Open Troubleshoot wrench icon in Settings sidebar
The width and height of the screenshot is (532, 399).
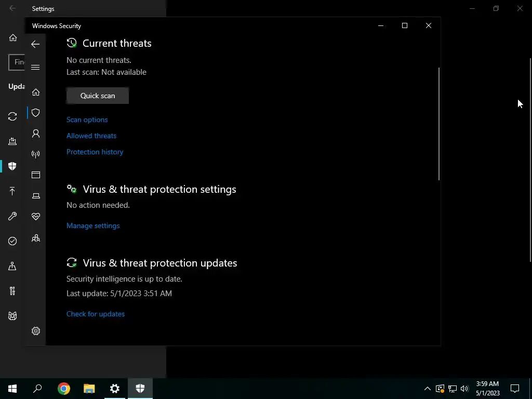coord(12,216)
